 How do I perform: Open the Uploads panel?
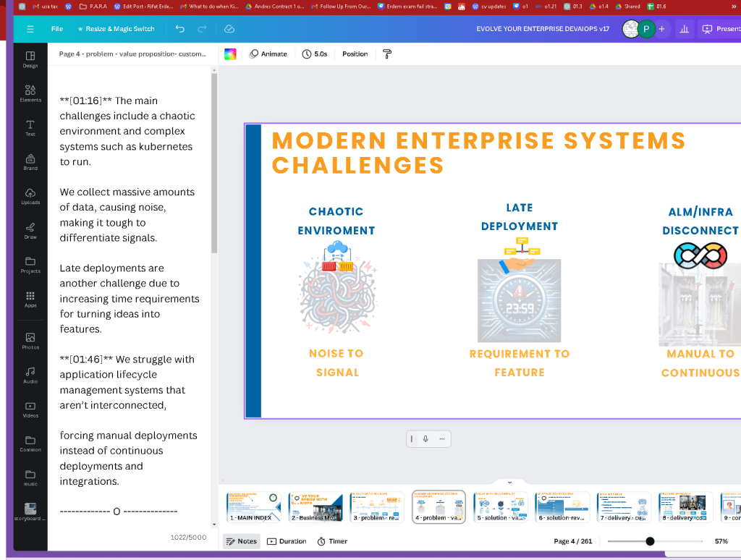click(30, 196)
